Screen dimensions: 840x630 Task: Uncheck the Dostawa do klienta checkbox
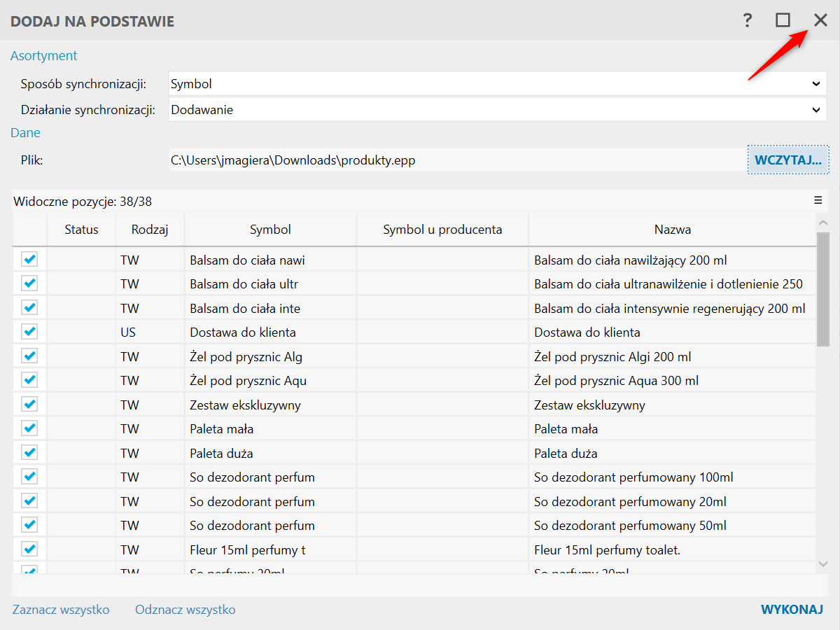[x=29, y=332]
